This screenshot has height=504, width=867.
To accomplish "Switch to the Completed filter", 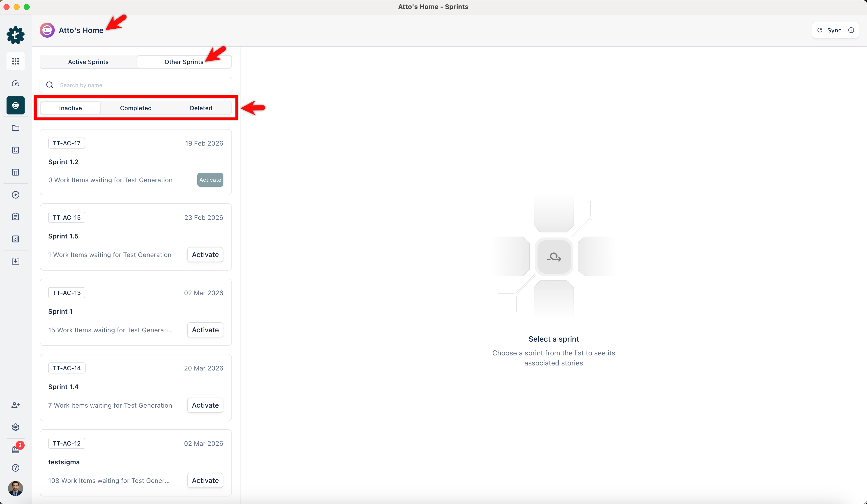I will pos(136,108).
